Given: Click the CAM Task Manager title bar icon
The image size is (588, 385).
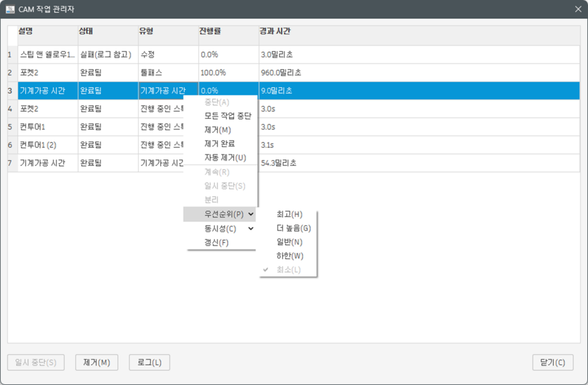Looking at the screenshot, I should [x=10, y=9].
